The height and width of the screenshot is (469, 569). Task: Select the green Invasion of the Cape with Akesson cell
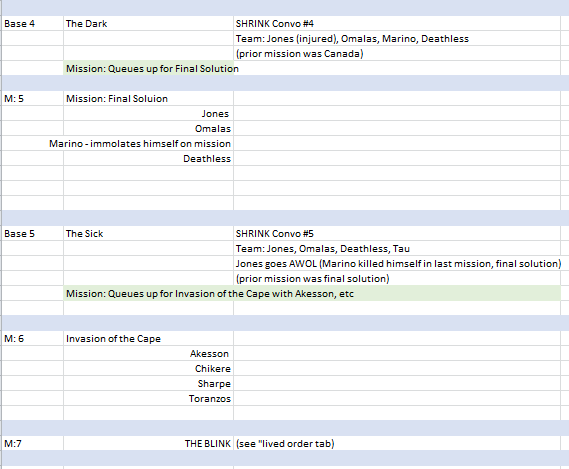tap(312, 293)
